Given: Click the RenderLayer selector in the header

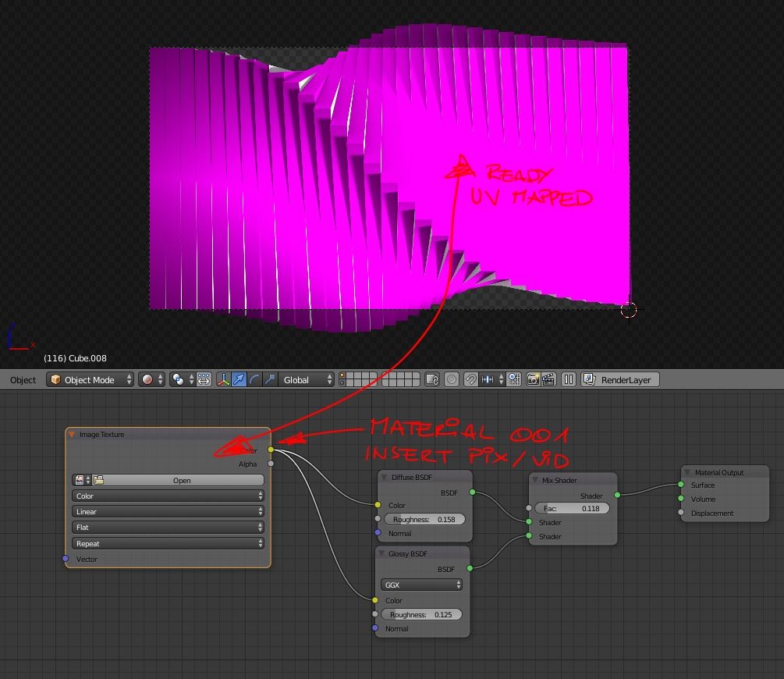Looking at the screenshot, I should pos(620,379).
